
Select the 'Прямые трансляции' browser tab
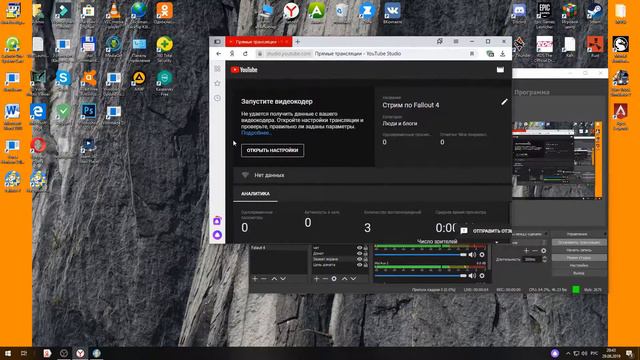pos(258,42)
